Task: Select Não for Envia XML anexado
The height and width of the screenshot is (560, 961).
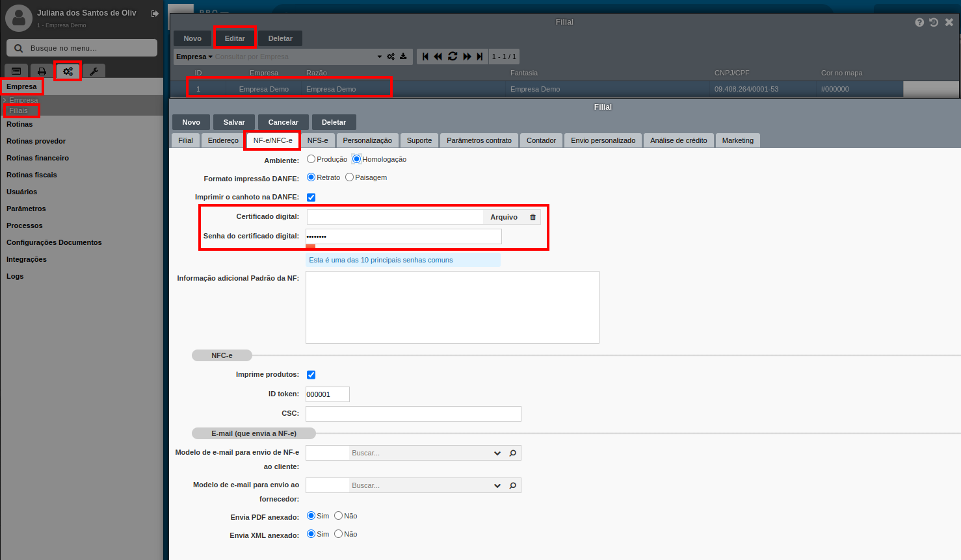Action: [x=338, y=534]
